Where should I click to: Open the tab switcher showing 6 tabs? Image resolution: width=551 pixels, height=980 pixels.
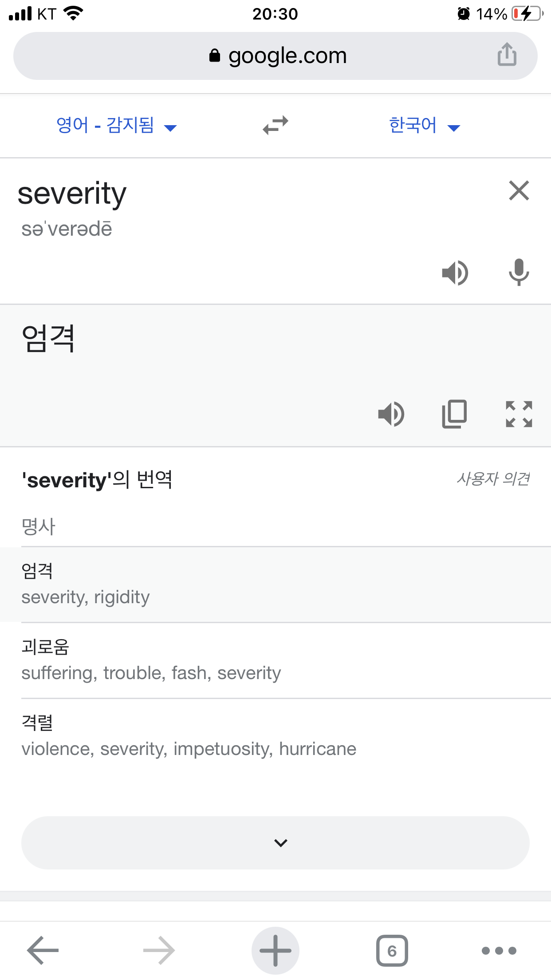[x=392, y=950]
